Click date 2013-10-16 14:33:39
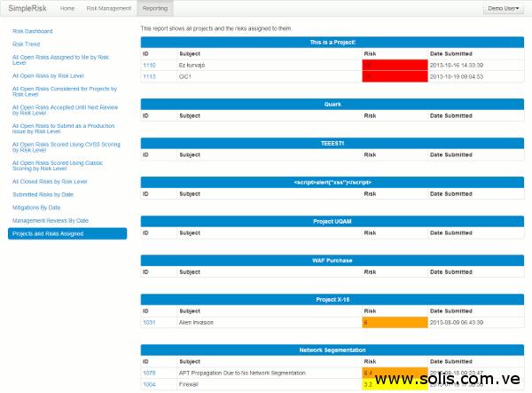532x393 pixels. coord(457,65)
